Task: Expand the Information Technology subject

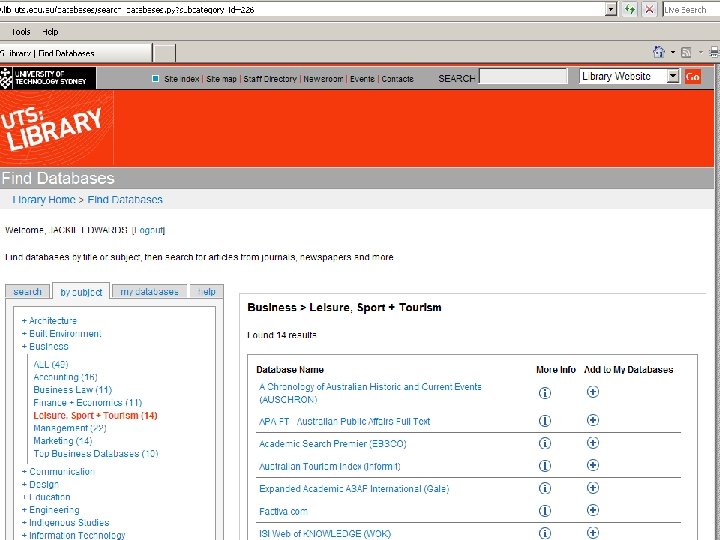Action: (x=73, y=535)
